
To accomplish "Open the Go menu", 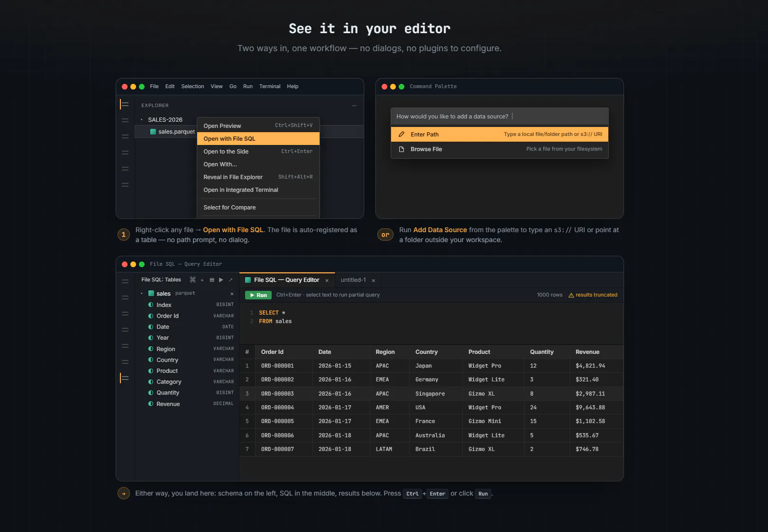I will tap(233, 87).
